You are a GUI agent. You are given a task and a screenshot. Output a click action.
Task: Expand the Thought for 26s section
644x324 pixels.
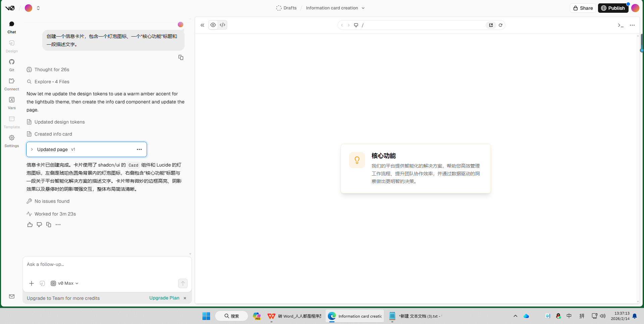pos(52,70)
